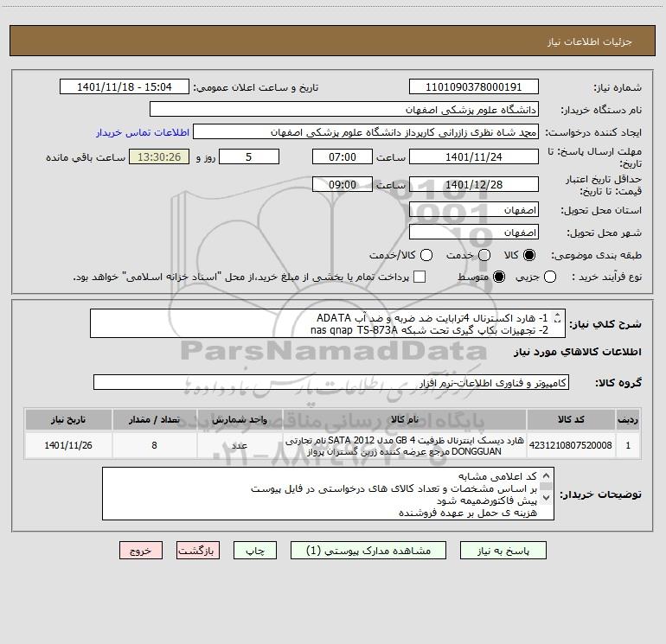Click the تعداد / مقدار column header

(x=154, y=419)
